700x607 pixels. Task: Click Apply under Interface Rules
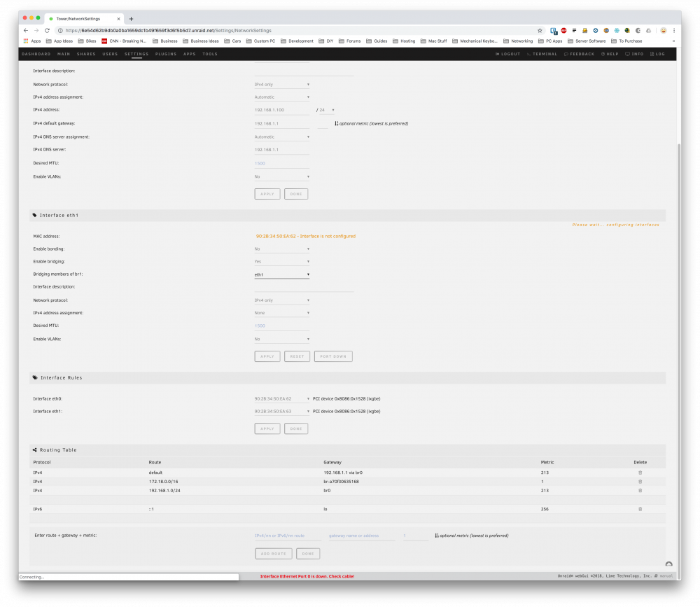pyautogui.click(x=267, y=428)
